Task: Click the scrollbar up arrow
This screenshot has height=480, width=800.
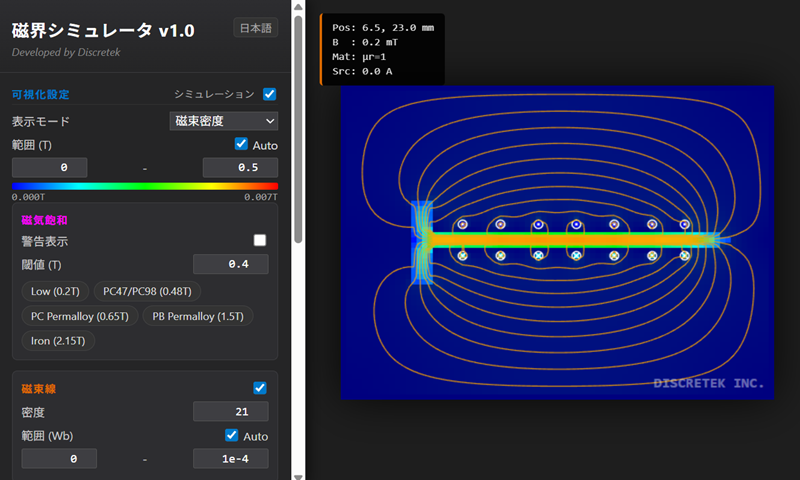Action: 298,7
